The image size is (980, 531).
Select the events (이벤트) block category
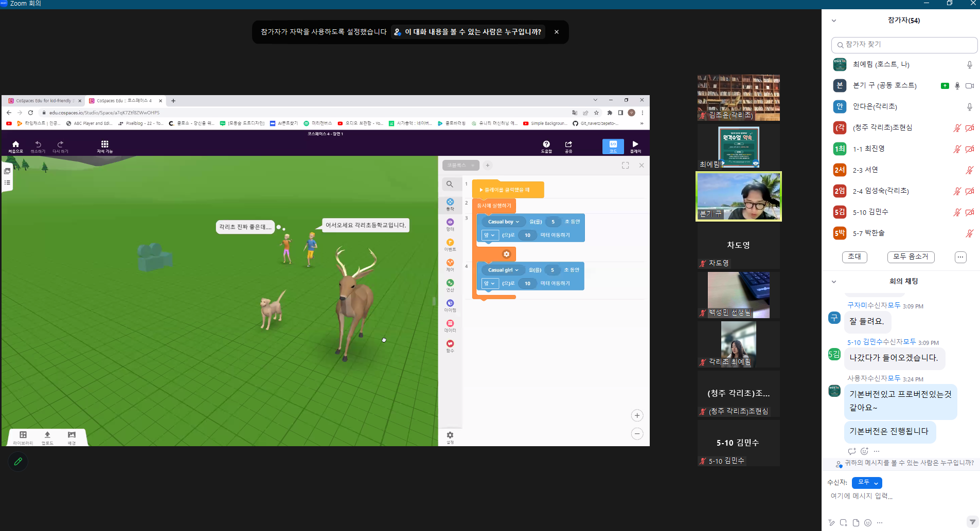[x=450, y=245]
